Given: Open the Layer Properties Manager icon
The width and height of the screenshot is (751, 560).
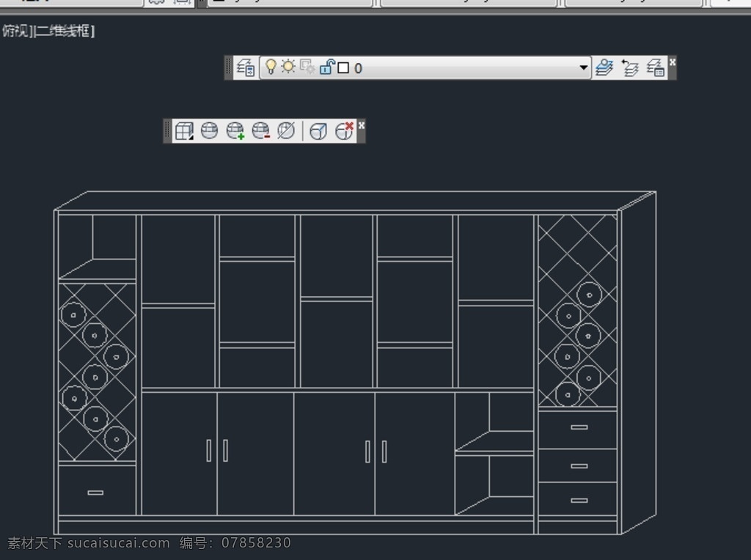Looking at the screenshot, I should point(246,67).
